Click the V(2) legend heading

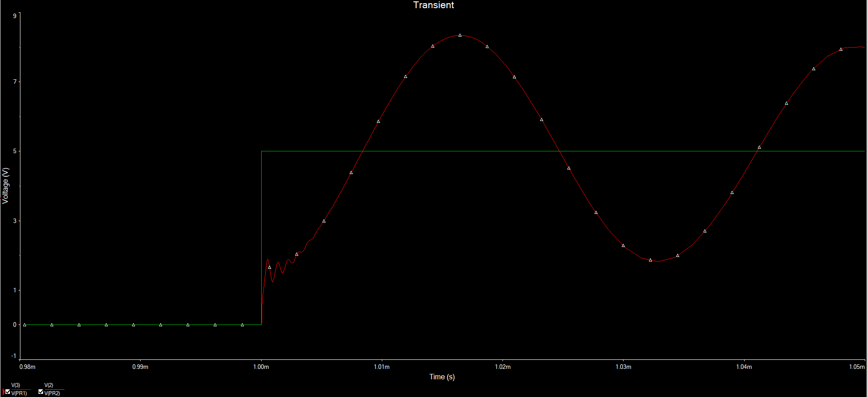49,385
